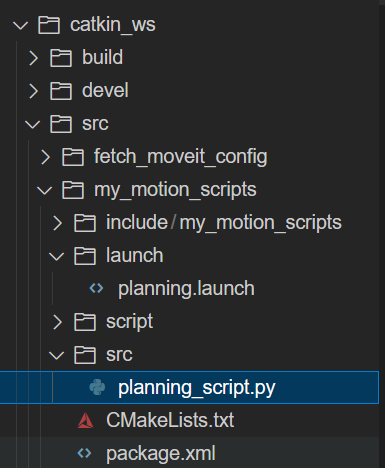This screenshot has width=385, height=468.
Task: Click the build folder icon
Action: [61, 58]
